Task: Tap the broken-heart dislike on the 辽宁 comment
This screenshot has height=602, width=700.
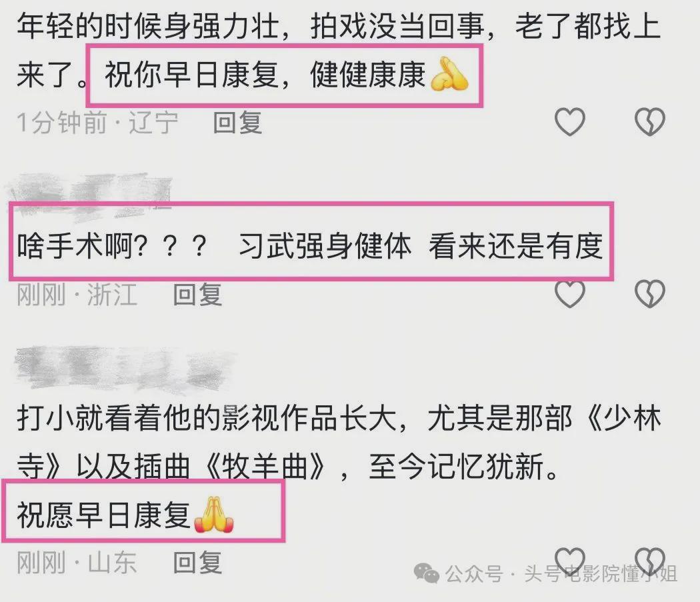Action: click(649, 122)
